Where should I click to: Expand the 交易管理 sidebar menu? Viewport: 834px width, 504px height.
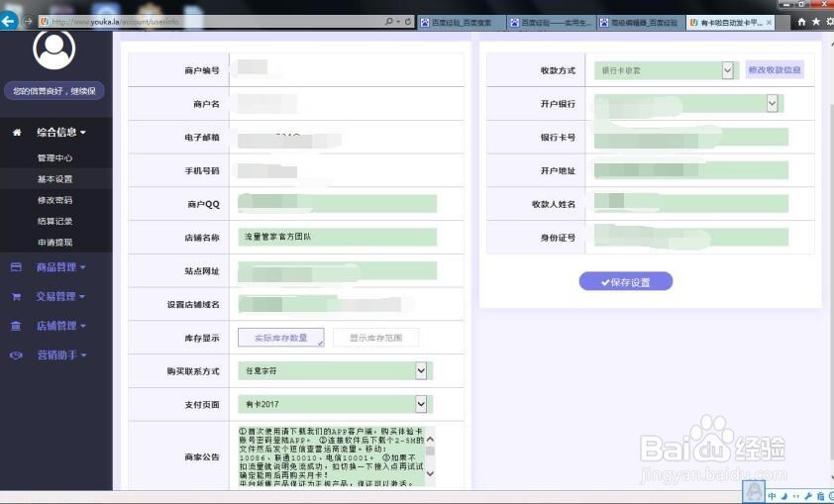(x=61, y=297)
